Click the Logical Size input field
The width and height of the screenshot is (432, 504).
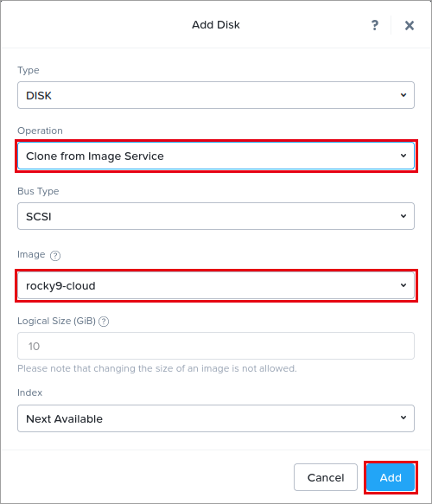pyautogui.click(x=216, y=346)
